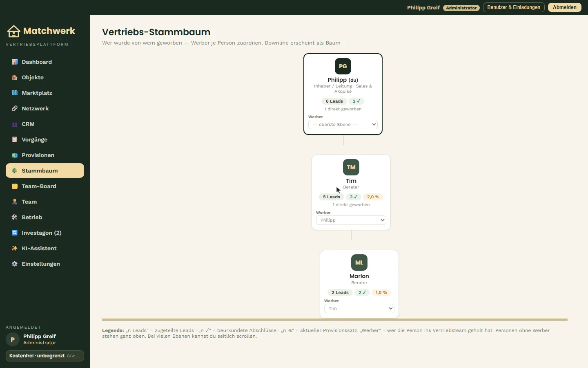Open Tim's Werber dropdown showing Philipp
588x368 pixels.
click(x=351, y=220)
